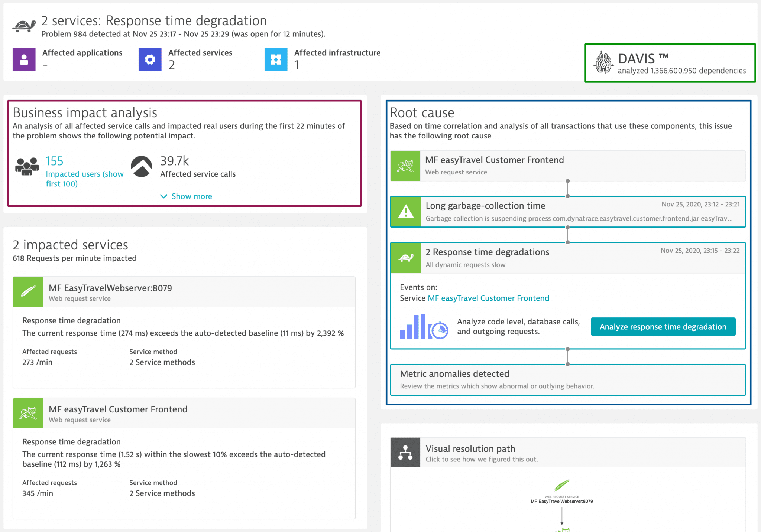Click the warning icon on Long garbage-collection time
The width and height of the screenshot is (761, 532).
tap(406, 212)
